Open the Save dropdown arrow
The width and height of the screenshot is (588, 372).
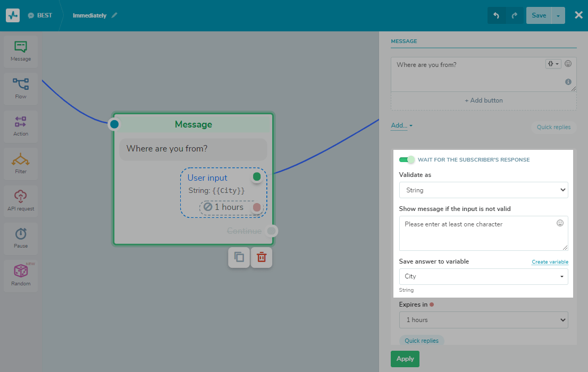click(x=558, y=15)
